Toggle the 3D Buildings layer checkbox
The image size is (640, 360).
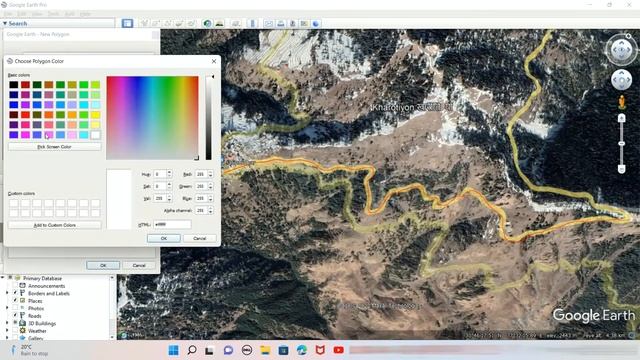pyautogui.click(x=15, y=323)
